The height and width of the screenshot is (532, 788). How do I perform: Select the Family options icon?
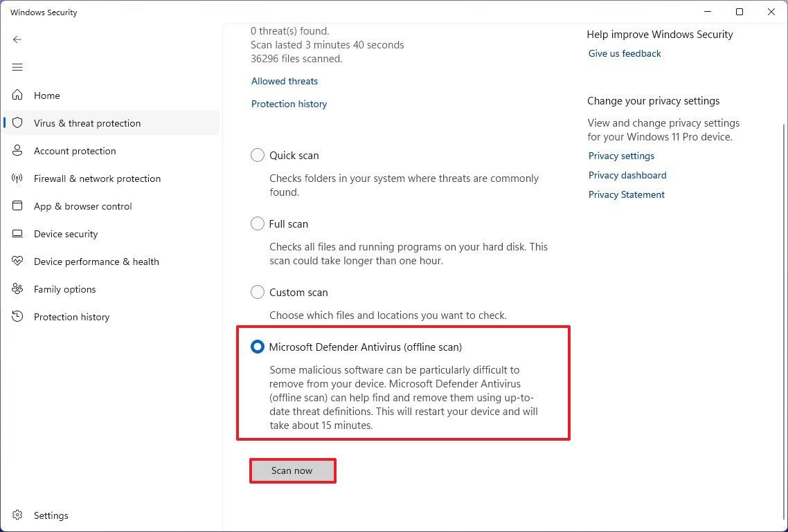point(17,288)
